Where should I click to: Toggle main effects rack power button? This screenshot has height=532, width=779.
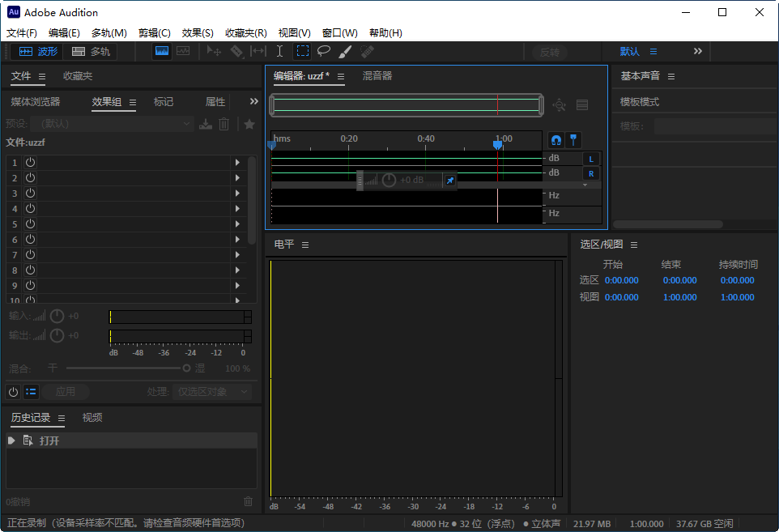[x=14, y=392]
